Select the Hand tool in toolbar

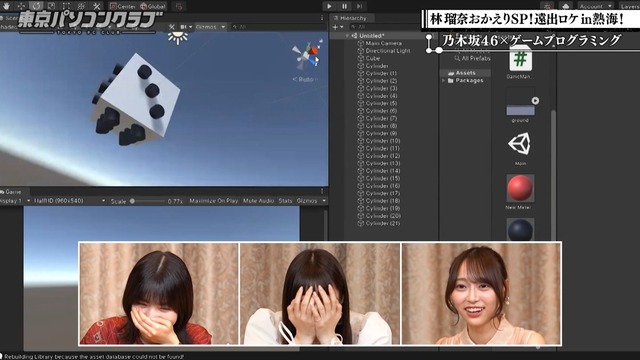pos(6,6)
